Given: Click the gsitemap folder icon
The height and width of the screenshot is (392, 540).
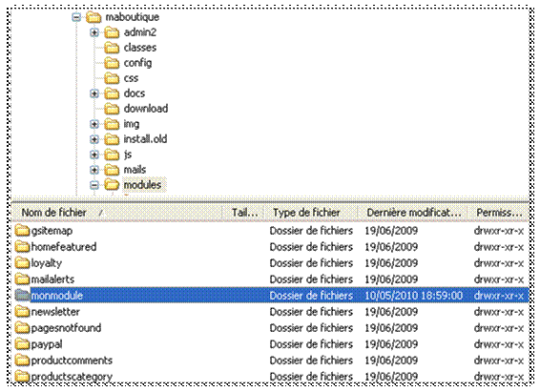Looking at the screenshot, I should click(22, 230).
